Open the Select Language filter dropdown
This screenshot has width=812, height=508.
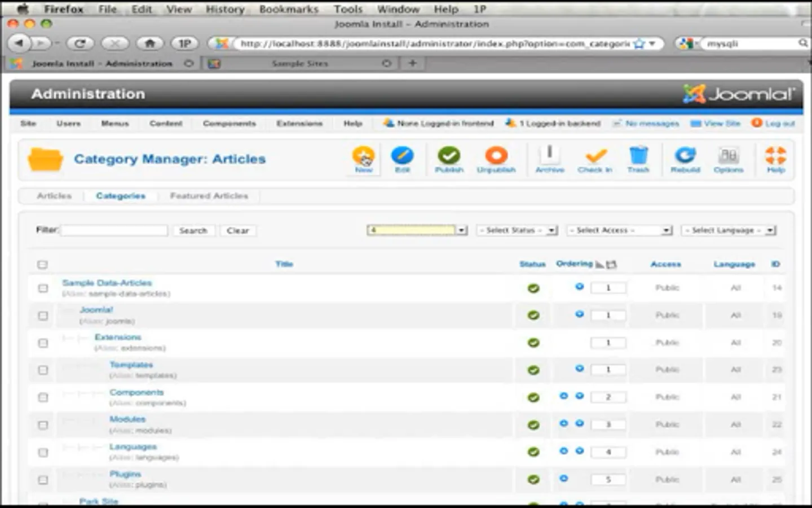click(729, 230)
